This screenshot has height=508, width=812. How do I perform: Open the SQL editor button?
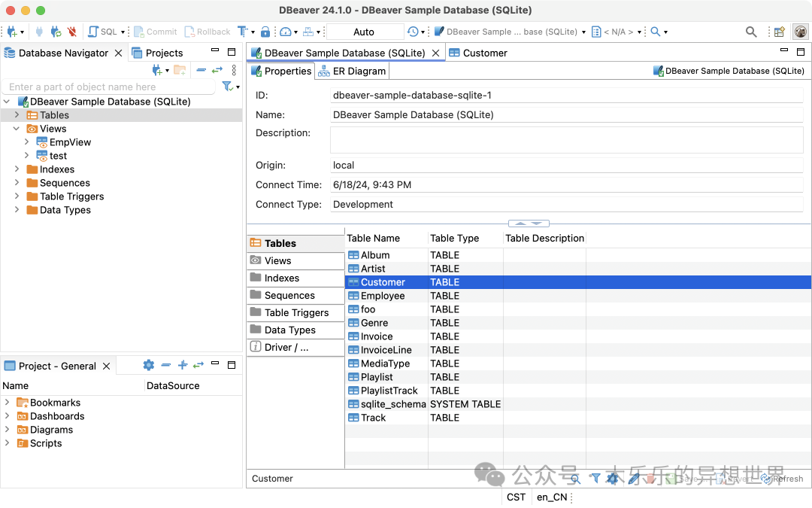click(x=102, y=32)
